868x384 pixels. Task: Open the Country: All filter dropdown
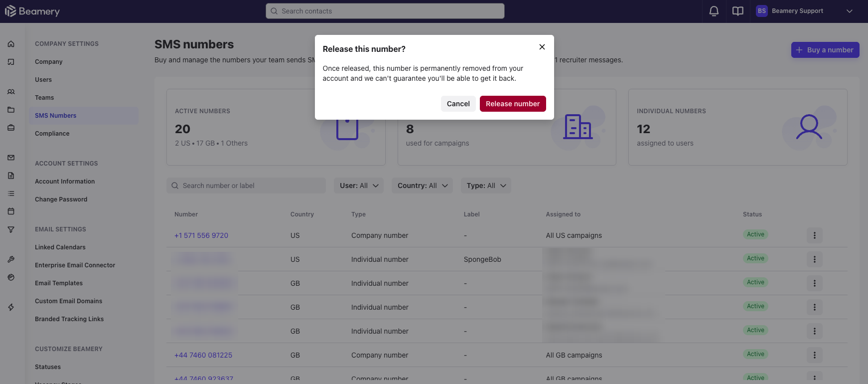423,186
